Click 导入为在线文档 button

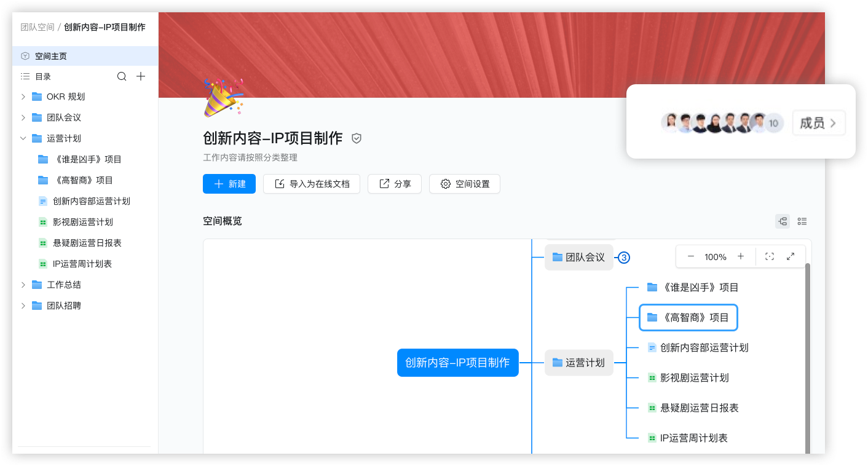click(312, 184)
